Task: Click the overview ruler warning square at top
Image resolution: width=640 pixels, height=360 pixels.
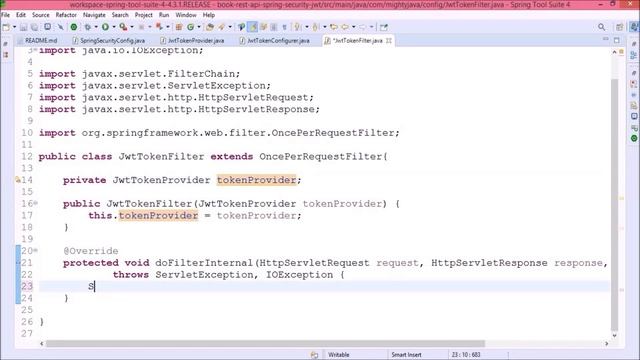Action: tap(622, 52)
